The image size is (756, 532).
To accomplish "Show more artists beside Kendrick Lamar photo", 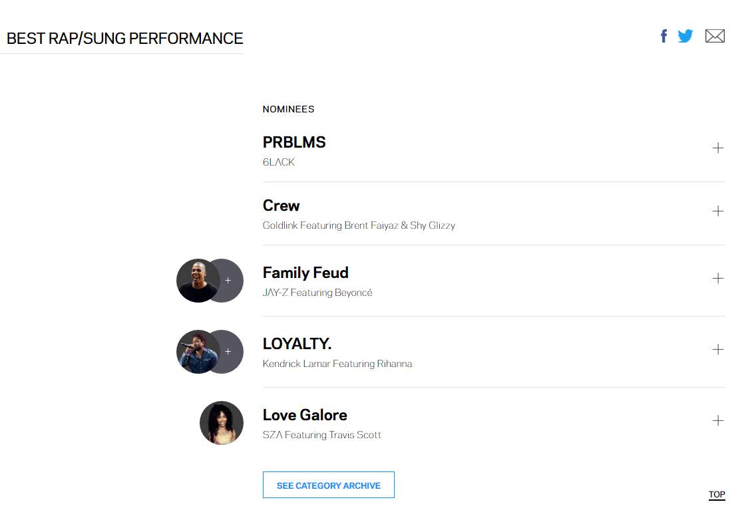I will click(x=230, y=352).
